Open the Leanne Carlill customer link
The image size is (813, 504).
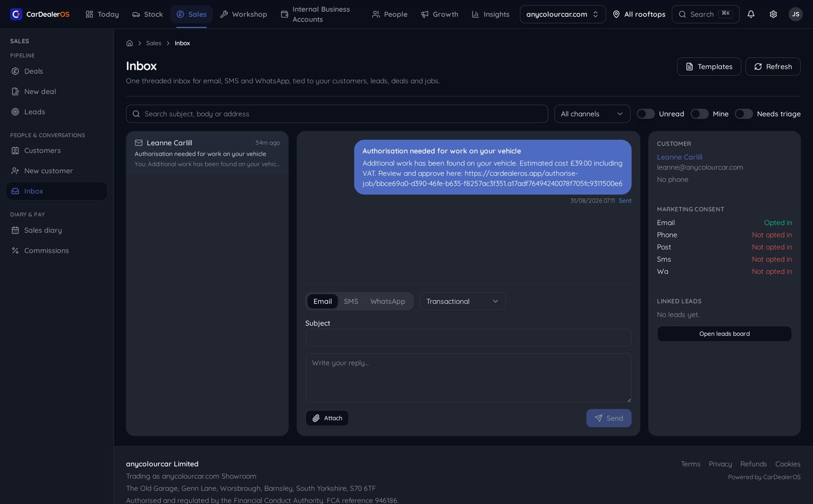[x=679, y=157]
